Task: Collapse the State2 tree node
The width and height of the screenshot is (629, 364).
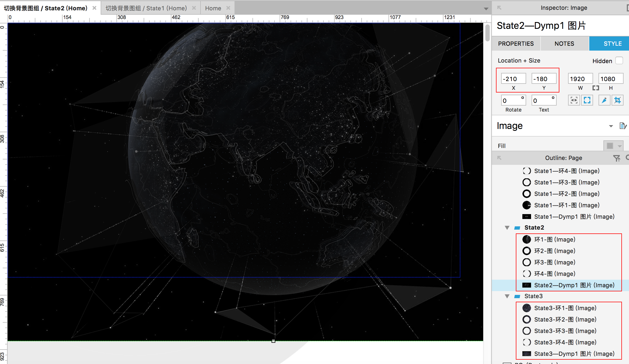Action: (x=507, y=227)
